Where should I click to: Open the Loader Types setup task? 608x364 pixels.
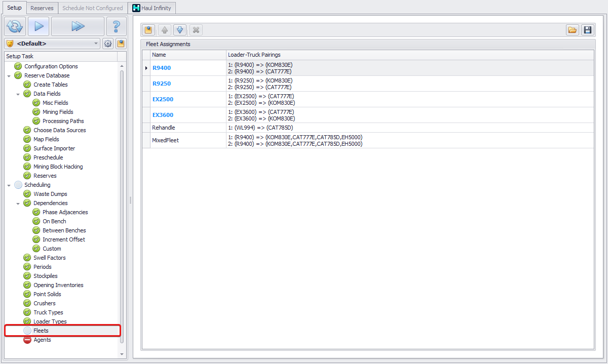click(x=50, y=321)
